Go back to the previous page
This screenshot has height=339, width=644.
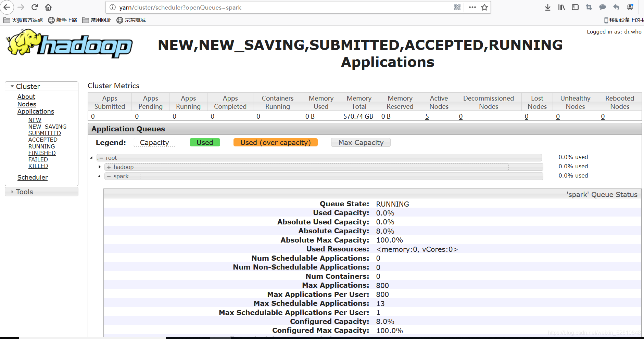tap(7, 7)
